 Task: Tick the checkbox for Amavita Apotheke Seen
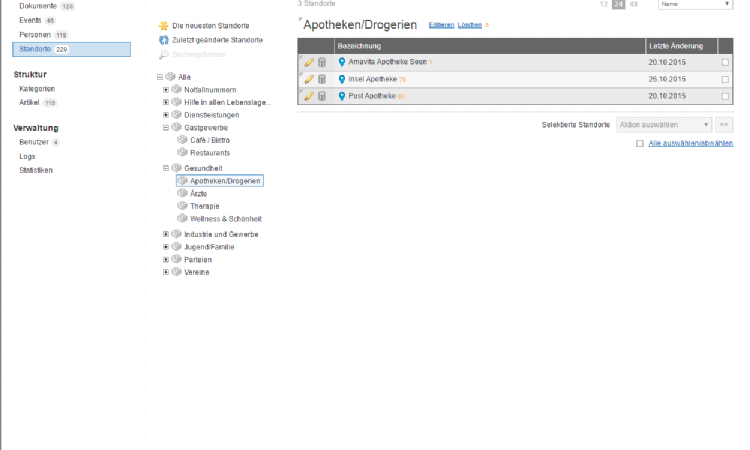[x=725, y=62]
